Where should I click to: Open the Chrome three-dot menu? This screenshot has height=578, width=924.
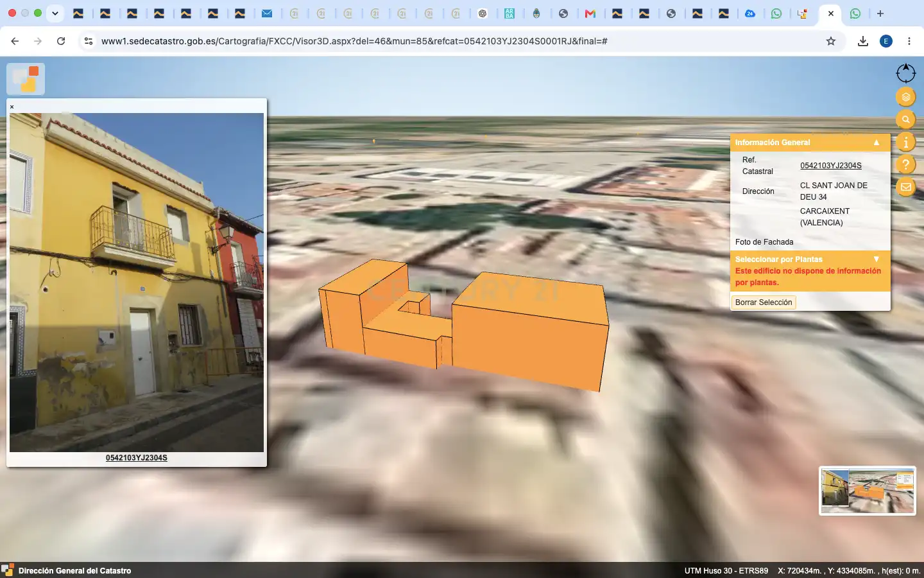(909, 41)
